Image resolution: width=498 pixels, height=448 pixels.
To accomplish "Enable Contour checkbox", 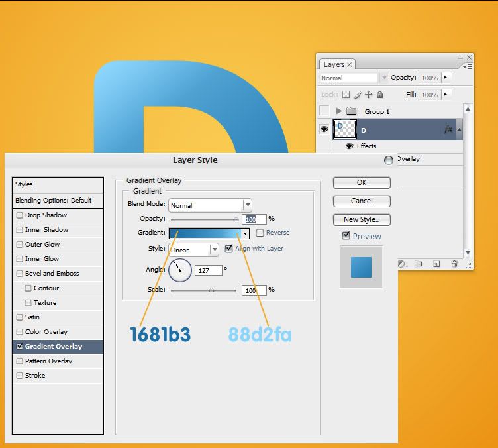I will pos(28,288).
